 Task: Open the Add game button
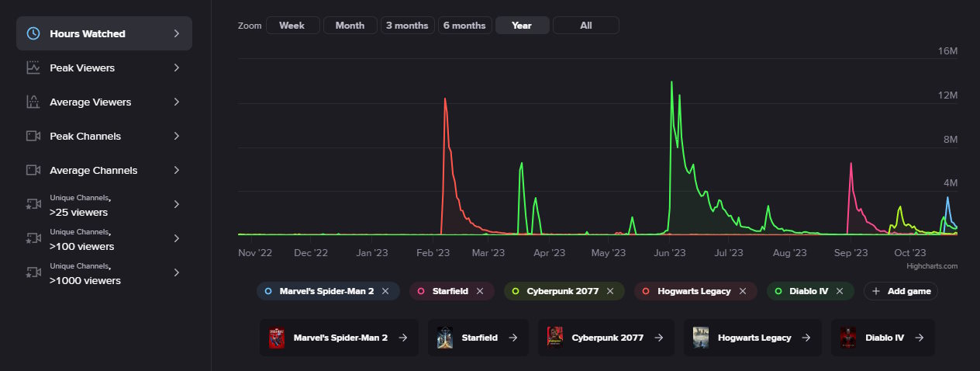(900, 291)
